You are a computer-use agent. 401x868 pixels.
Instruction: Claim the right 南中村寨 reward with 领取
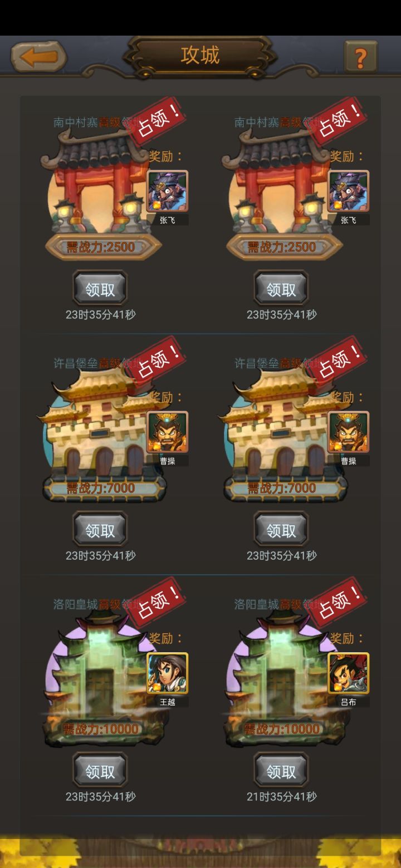tap(281, 289)
